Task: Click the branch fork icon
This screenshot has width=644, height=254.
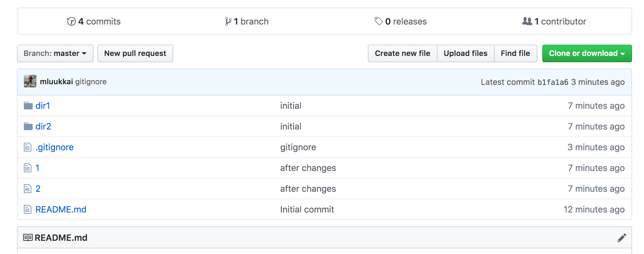Action: [x=228, y=21]
